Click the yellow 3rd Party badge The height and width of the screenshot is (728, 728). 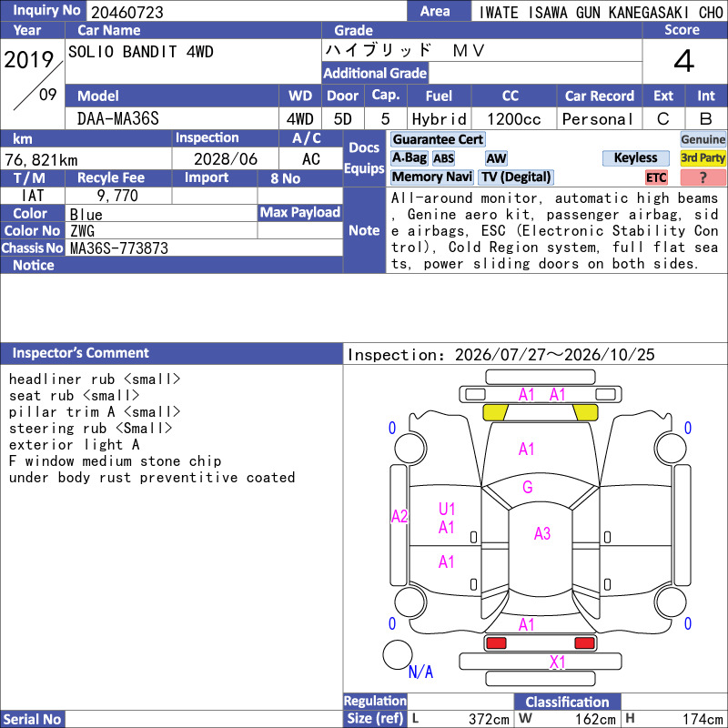click(703, 157)
